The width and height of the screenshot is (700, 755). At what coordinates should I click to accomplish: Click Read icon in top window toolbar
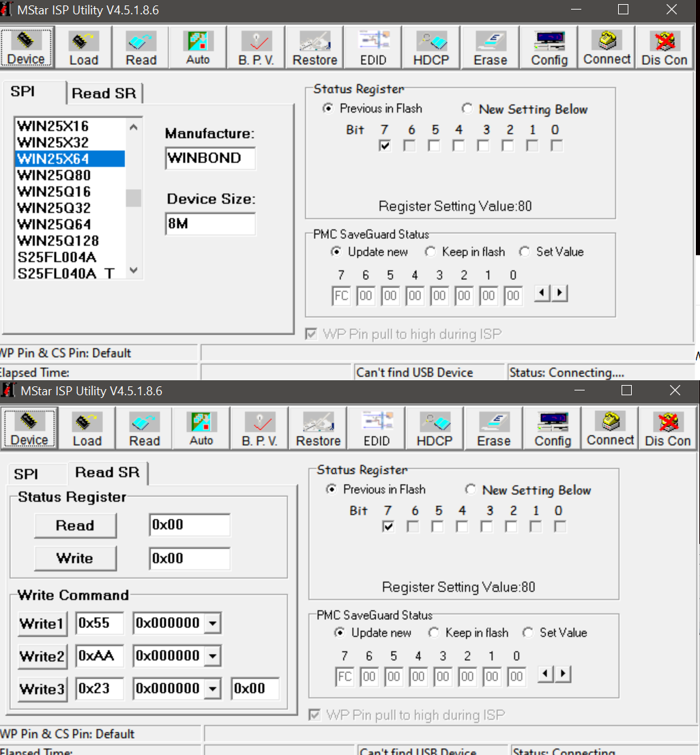tap(141, 47)
